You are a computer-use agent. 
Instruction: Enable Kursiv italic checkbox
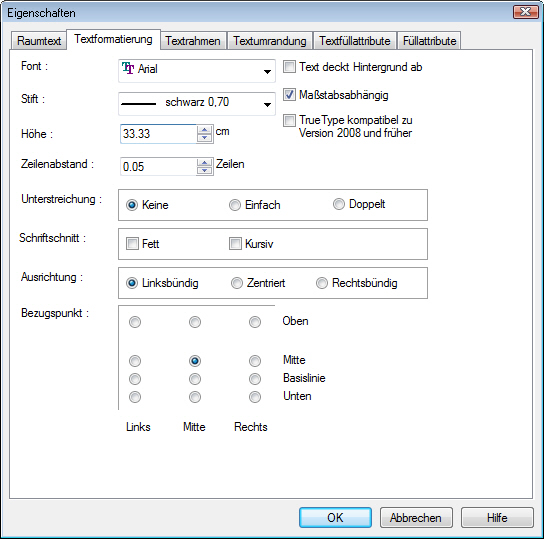(235, 243)
